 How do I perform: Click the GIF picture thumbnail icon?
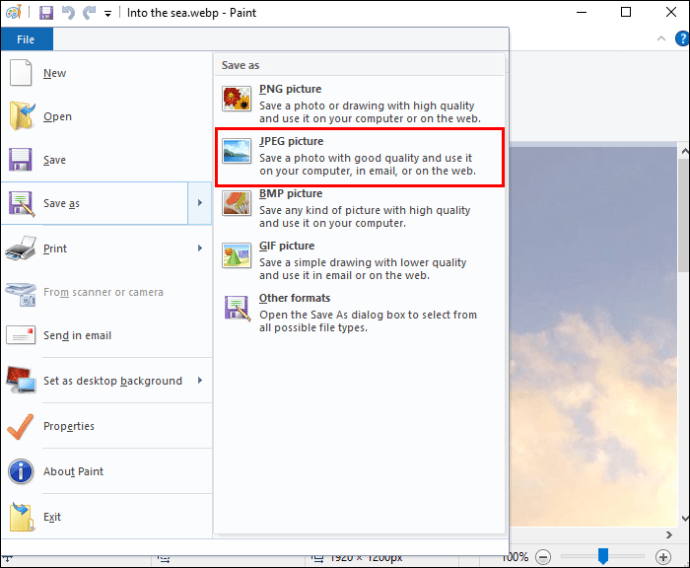236,255
